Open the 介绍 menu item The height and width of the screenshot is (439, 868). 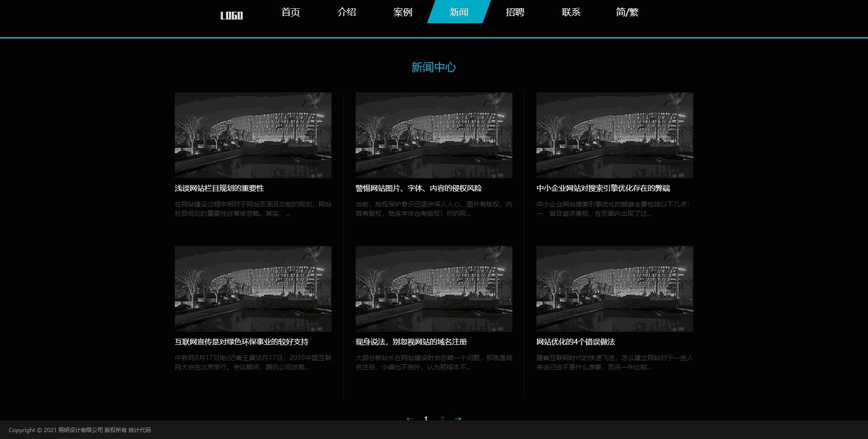347,12
